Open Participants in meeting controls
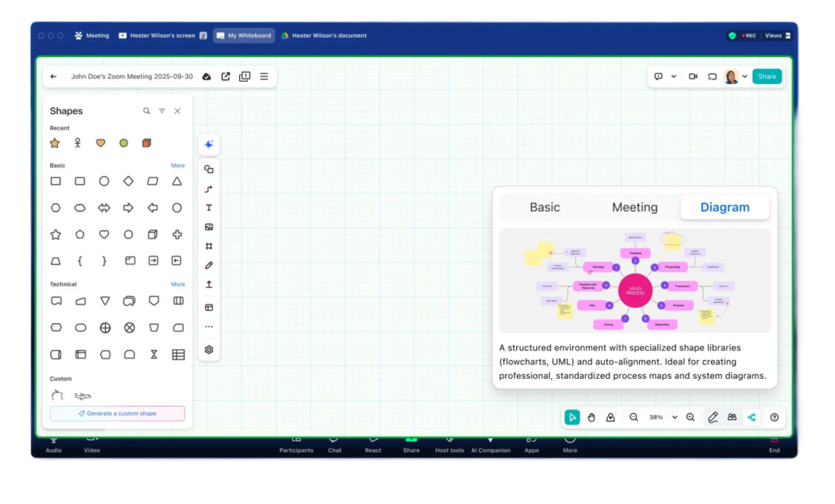Screen dimensions: 835x504 point(296,445)
